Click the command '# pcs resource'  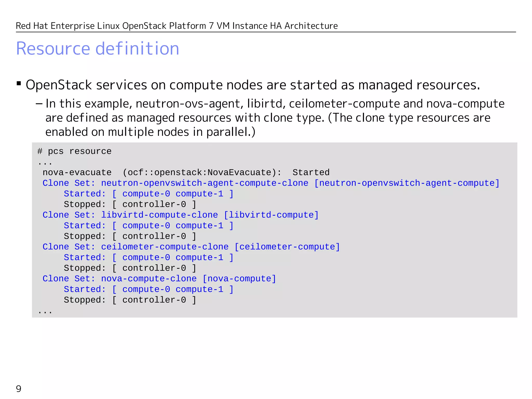pos(75,151)
